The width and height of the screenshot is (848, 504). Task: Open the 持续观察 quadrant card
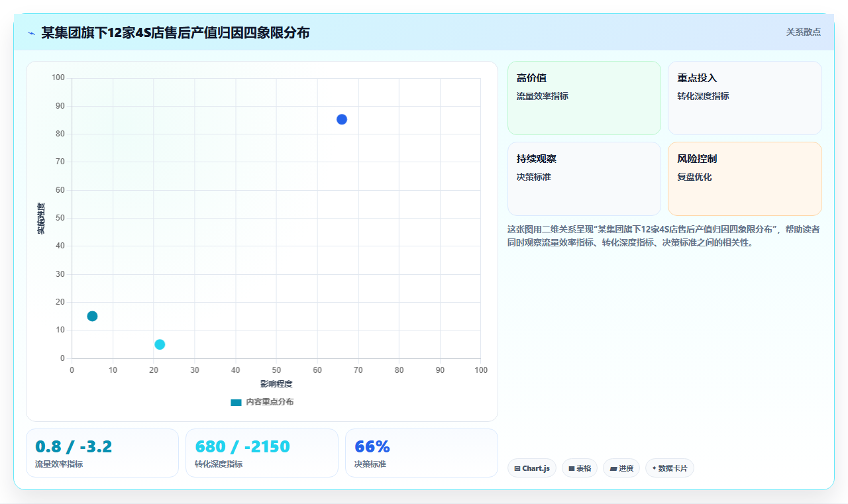(x=584, y=179)
